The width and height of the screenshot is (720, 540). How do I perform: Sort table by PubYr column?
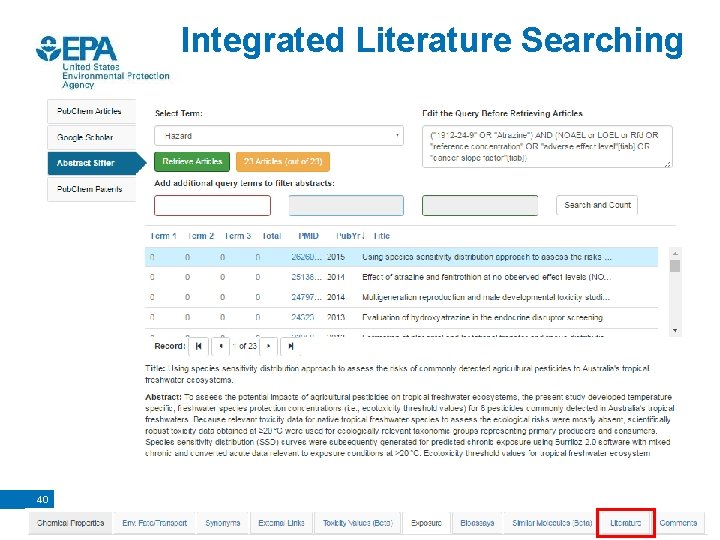coord(350,236)
